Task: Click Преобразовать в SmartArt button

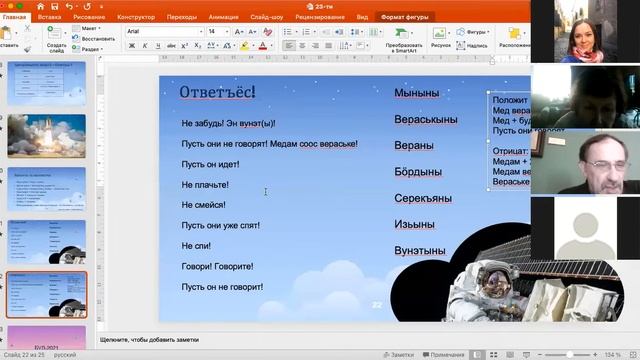Action: (x=404, y=40)
